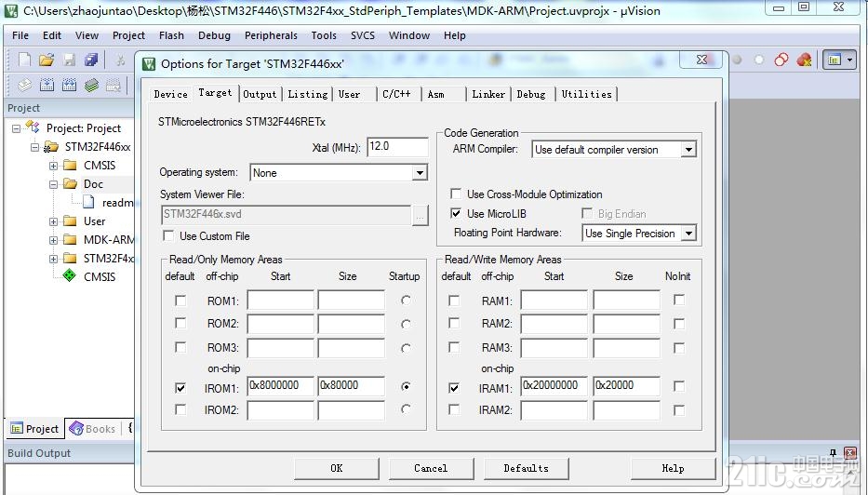Disable all breakpoints double-circle icon
Screen dimensions: 868x495
pyautogui.click(x=781, y=60)
